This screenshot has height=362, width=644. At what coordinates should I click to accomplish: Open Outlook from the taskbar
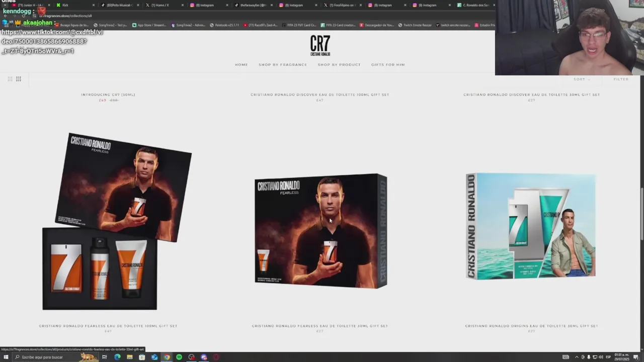pos(154,357)
